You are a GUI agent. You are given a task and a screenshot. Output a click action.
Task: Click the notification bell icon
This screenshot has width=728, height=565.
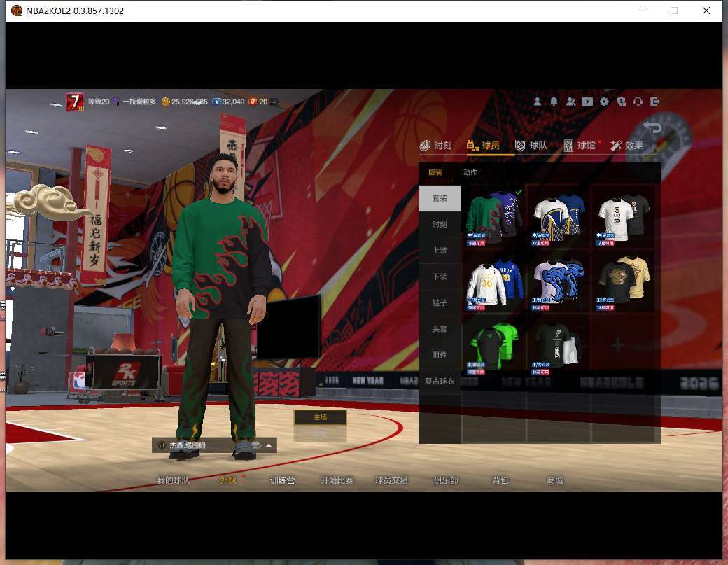(554, 102)
